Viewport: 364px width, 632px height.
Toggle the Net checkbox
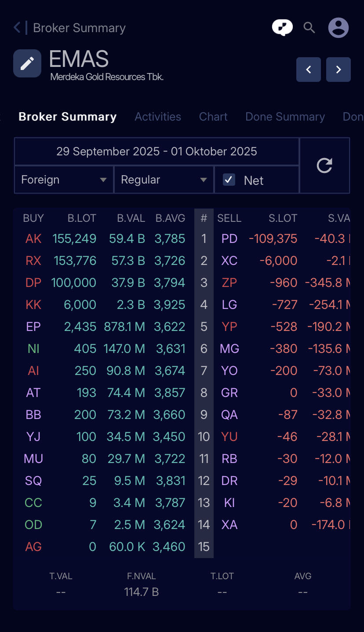[x=229, y=180]
